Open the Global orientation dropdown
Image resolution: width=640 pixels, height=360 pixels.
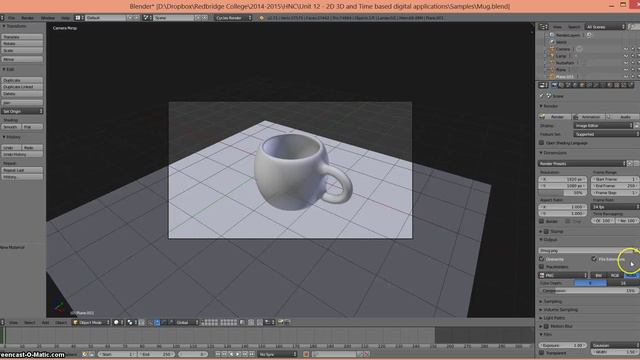pyautogui.click(x=187, y=322)
